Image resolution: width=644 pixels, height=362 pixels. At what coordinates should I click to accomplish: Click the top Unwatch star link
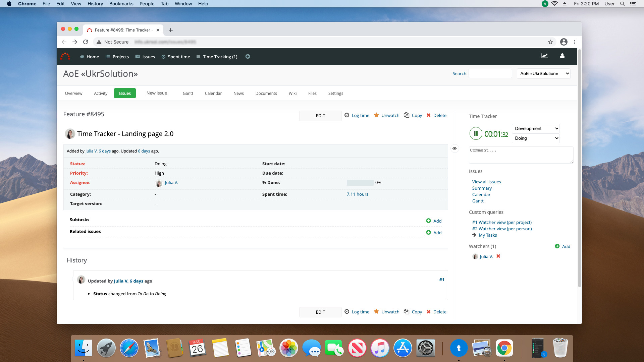pos(386,115)
